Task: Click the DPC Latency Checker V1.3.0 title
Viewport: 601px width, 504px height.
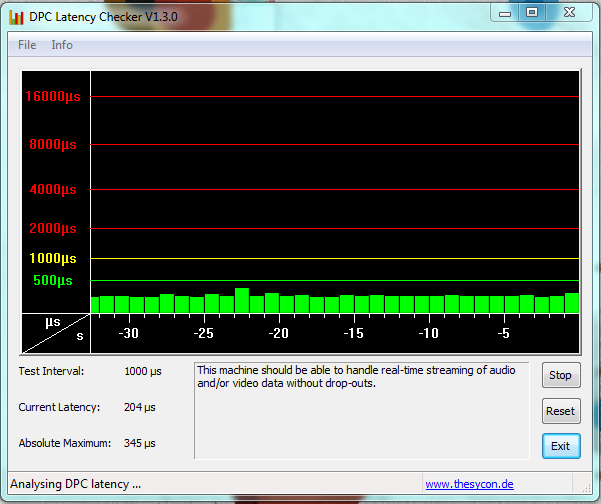Action: (x=103, y=17)
